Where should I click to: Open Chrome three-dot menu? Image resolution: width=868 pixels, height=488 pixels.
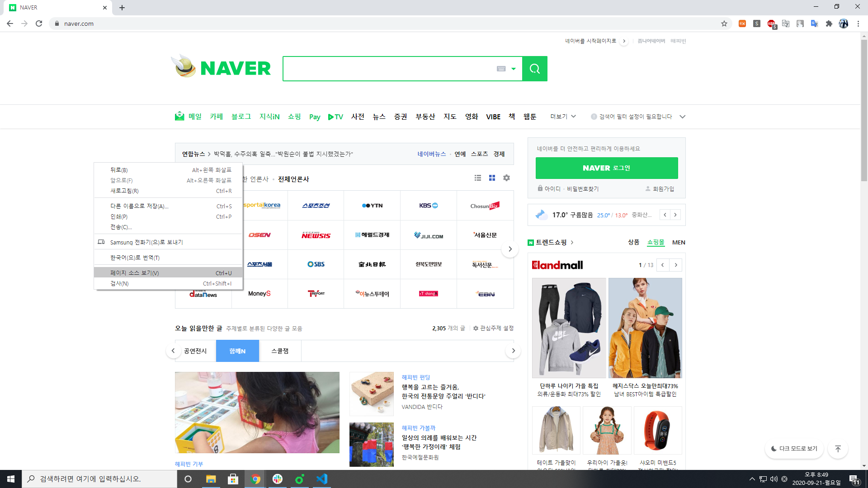click(x=858, y=23)
